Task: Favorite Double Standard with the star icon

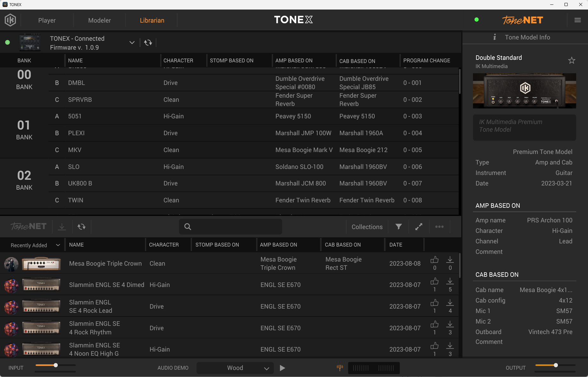Action: pyautogui.click(x=571, y=60)
